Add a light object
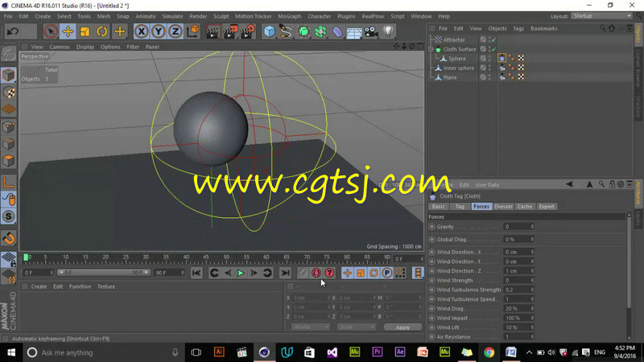The width and height of the screenshot is (644, 362). (x=389, y=31)
